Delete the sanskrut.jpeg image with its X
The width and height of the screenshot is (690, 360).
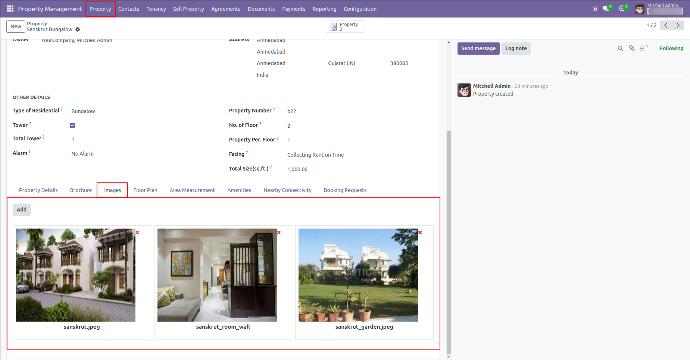pyautogui.click(x=138, y=232)
